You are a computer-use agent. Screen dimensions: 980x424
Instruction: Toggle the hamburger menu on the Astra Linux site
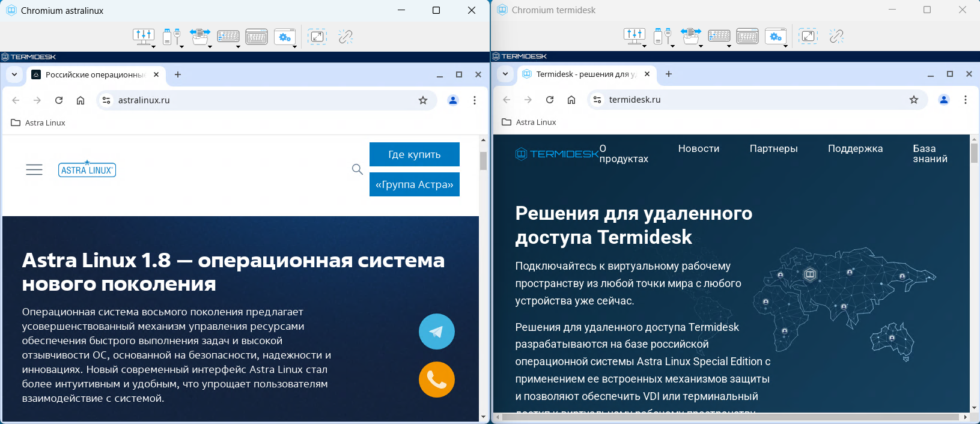click(34, 170)
